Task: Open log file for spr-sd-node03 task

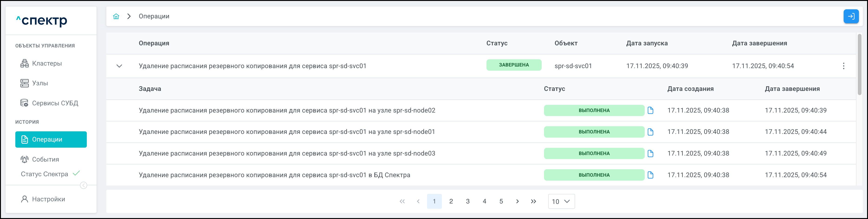Action: [650, 153]
